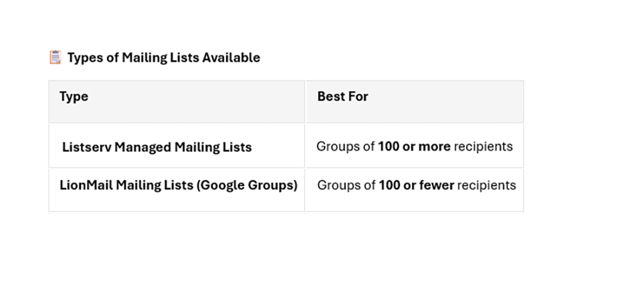
Task: Click "recipients" in the LionMail row
Action: [486, 185]
